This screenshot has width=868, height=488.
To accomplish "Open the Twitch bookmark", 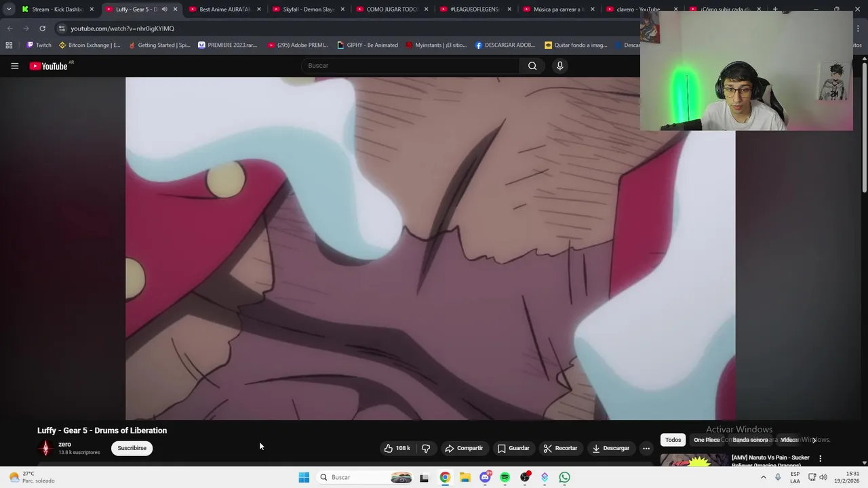I will tap(39, 45).
